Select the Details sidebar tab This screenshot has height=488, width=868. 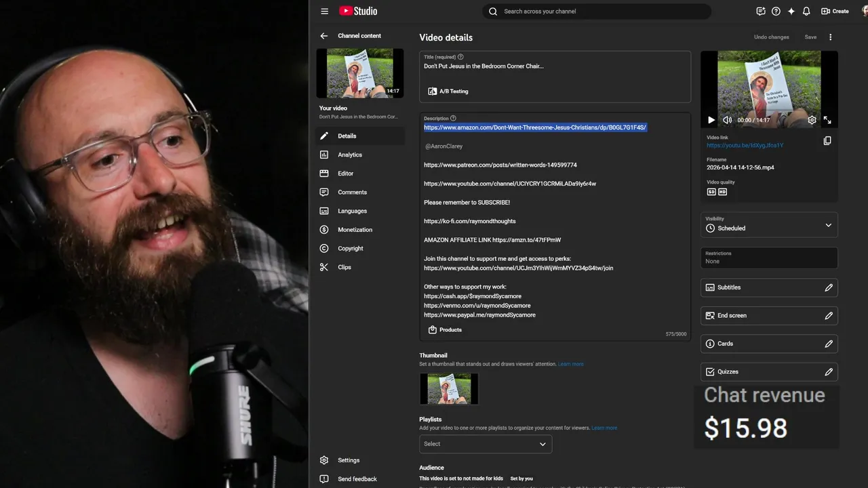tap(360, 136)
